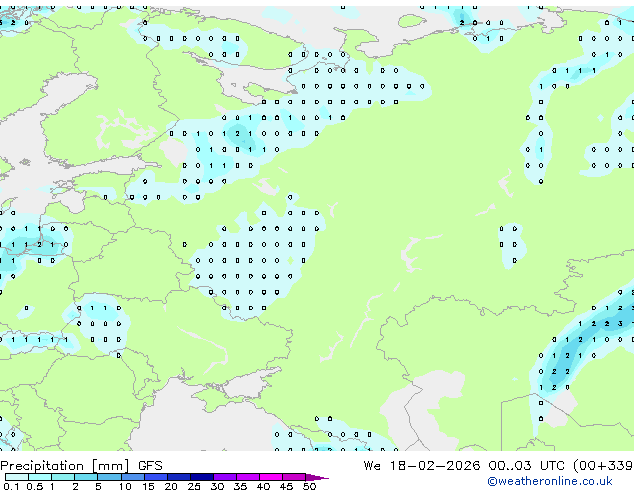Click the 25–30 mm navy legend swatch
Screen dimensions: 634x490
202,477
